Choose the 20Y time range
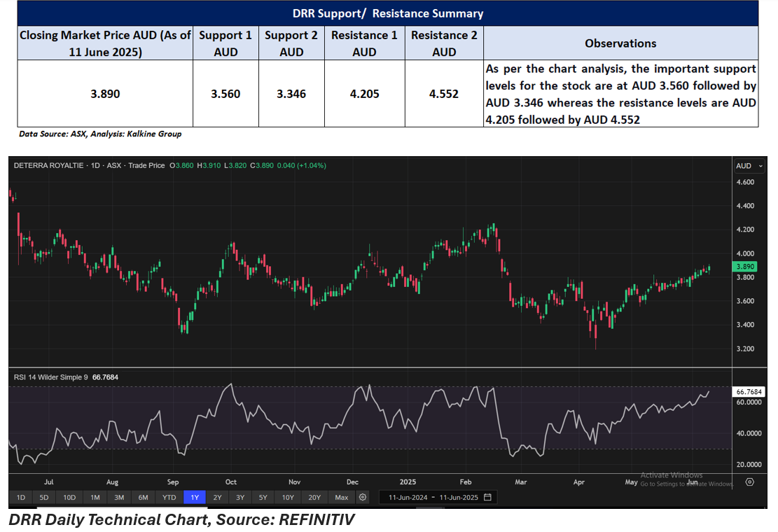 314,497
